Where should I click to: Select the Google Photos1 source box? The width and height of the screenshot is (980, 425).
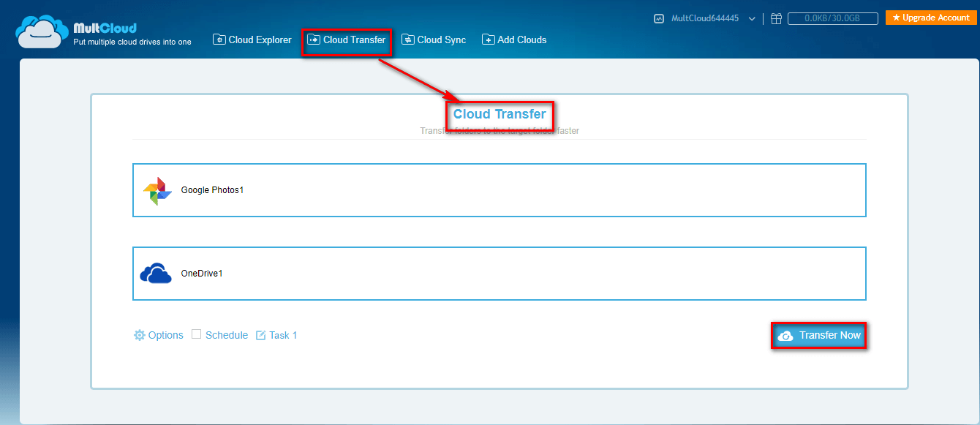pos(500,190)
